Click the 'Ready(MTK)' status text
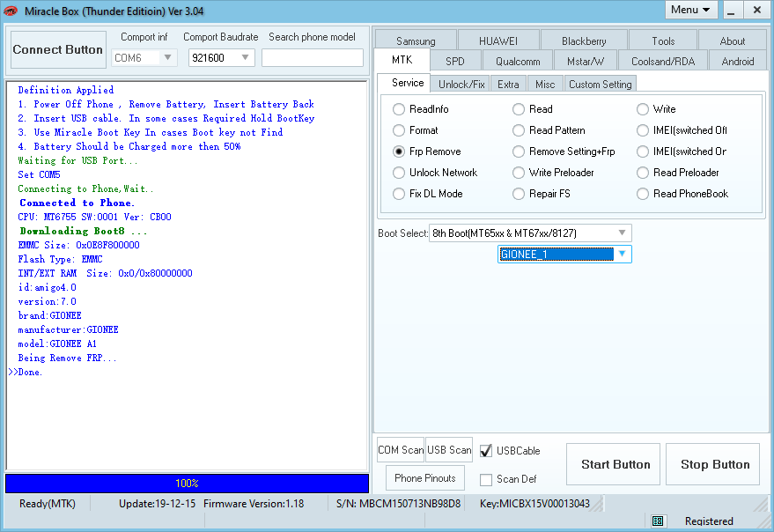 (x=48, y=504)
